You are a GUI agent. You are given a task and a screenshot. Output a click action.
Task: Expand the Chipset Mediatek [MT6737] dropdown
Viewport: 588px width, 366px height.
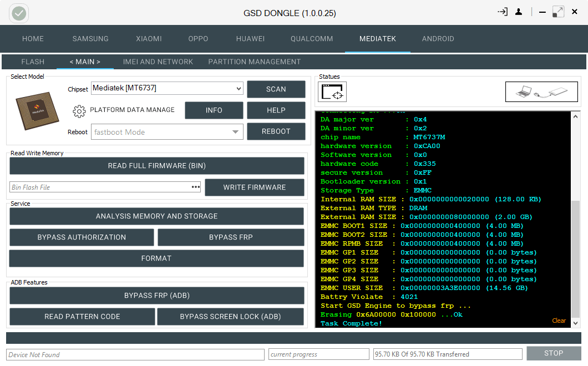pyautogui.click(x=239, y=89)
